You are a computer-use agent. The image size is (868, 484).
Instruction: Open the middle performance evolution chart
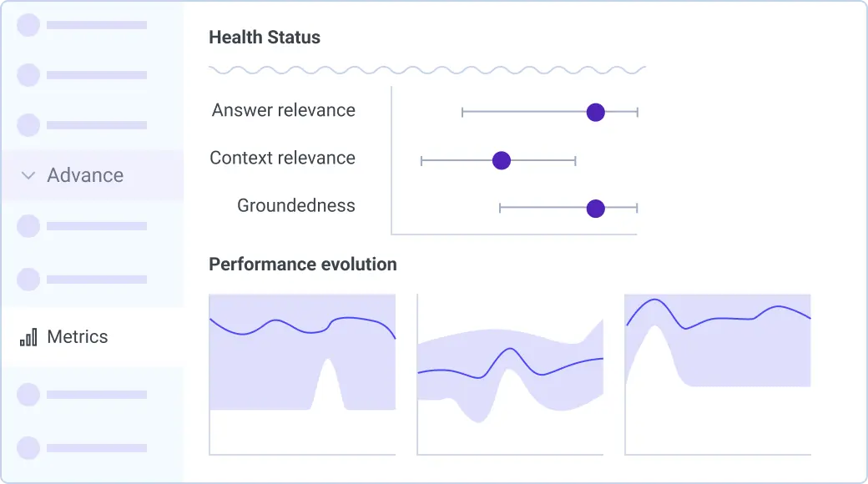point(510,374)
